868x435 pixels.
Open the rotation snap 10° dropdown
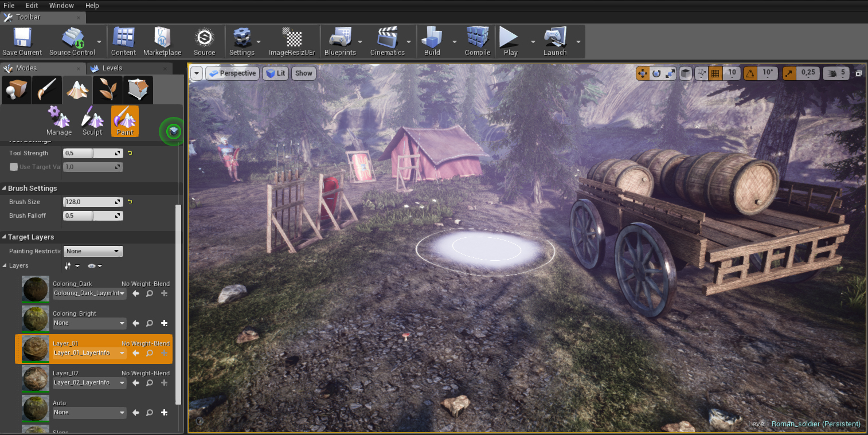[768, 73]
